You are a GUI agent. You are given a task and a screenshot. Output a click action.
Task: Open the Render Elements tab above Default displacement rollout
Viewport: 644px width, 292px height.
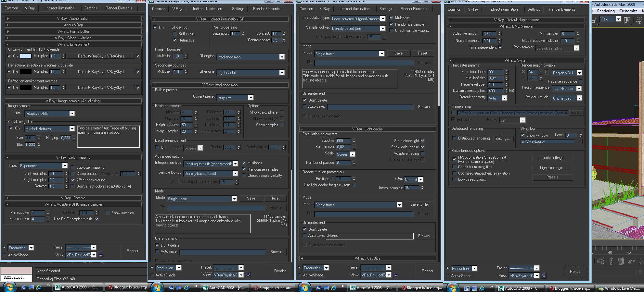(x=562, y=9)
